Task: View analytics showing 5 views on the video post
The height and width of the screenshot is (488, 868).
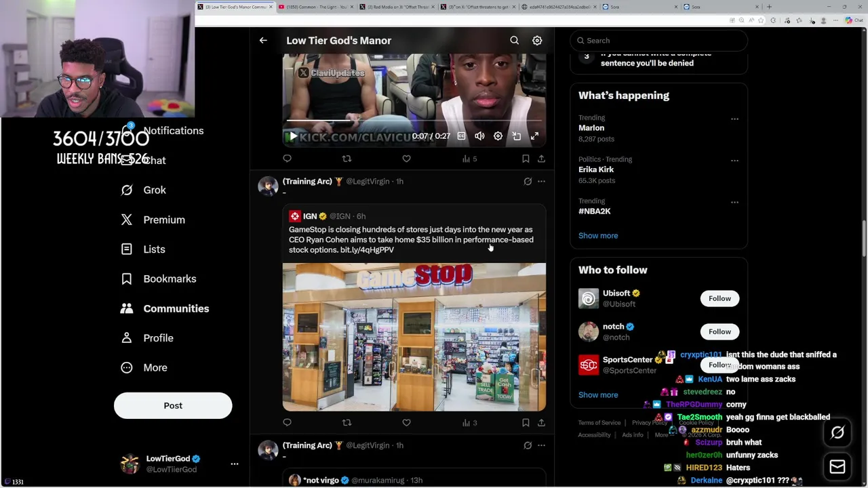Action: point(469,159)
